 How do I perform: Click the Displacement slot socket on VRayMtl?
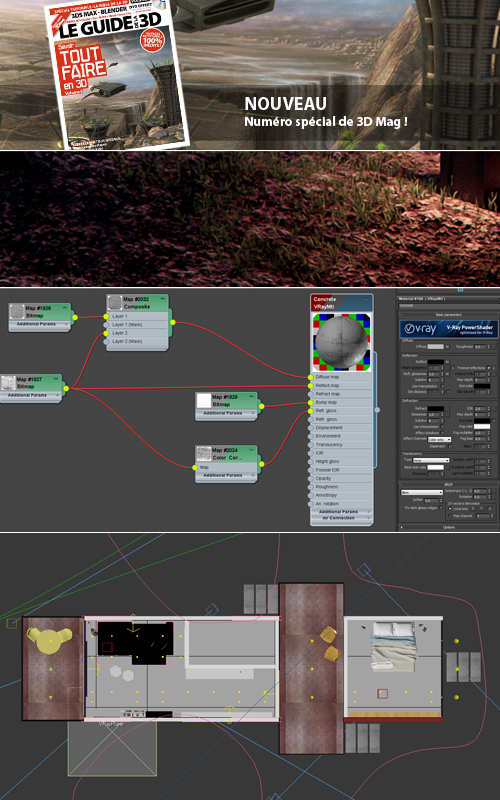click(311, 428)
